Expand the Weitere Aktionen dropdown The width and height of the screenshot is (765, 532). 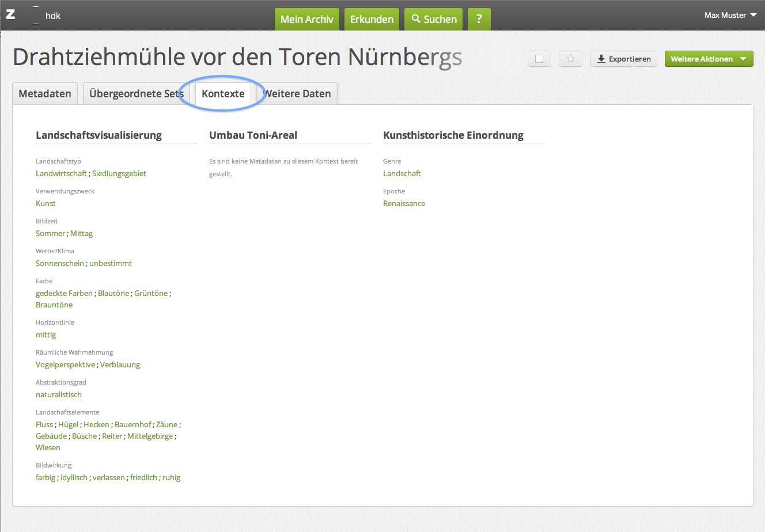(709, 59)
